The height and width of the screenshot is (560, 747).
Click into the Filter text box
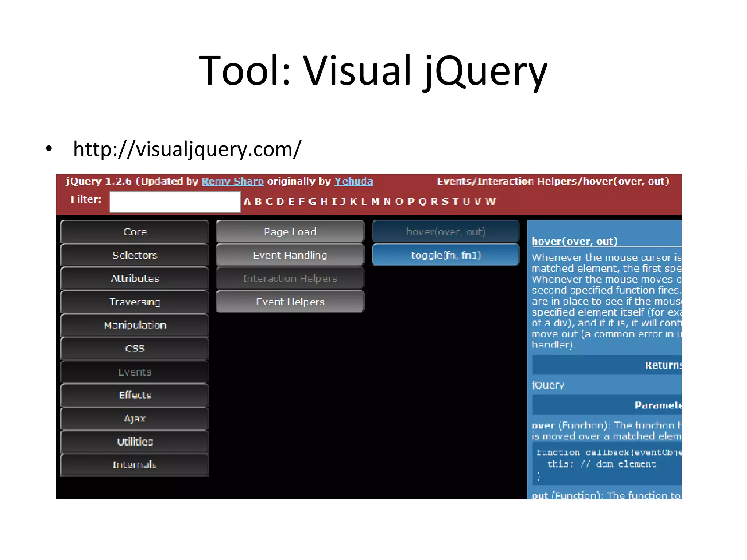[x=175, y=202]
